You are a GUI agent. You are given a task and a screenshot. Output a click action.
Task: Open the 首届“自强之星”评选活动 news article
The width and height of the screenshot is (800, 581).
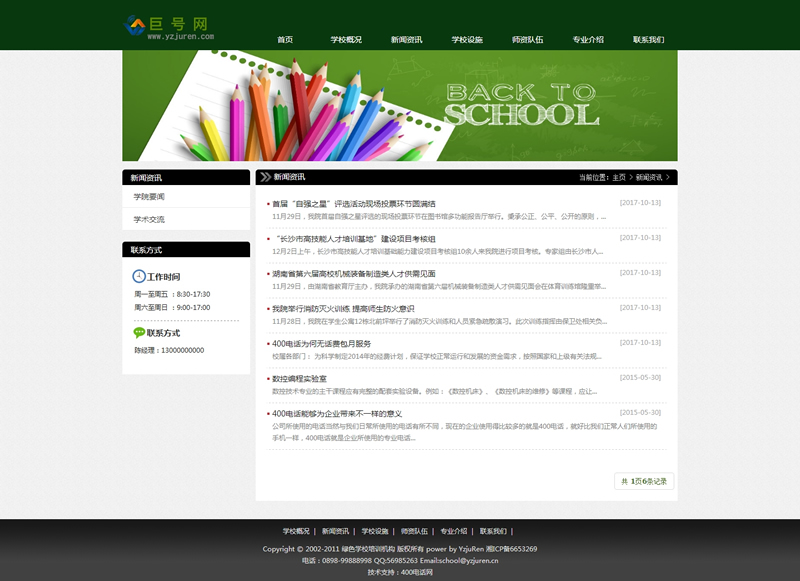[354, 204]
